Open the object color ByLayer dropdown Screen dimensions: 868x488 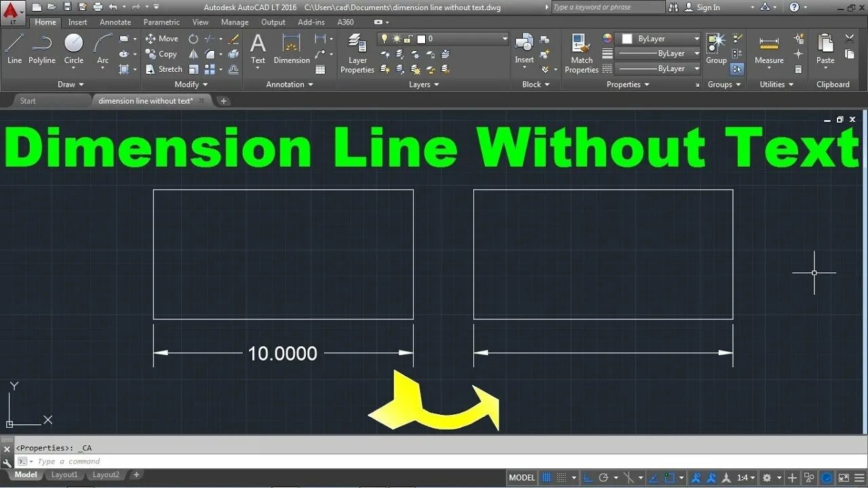[x=657, y=39]
